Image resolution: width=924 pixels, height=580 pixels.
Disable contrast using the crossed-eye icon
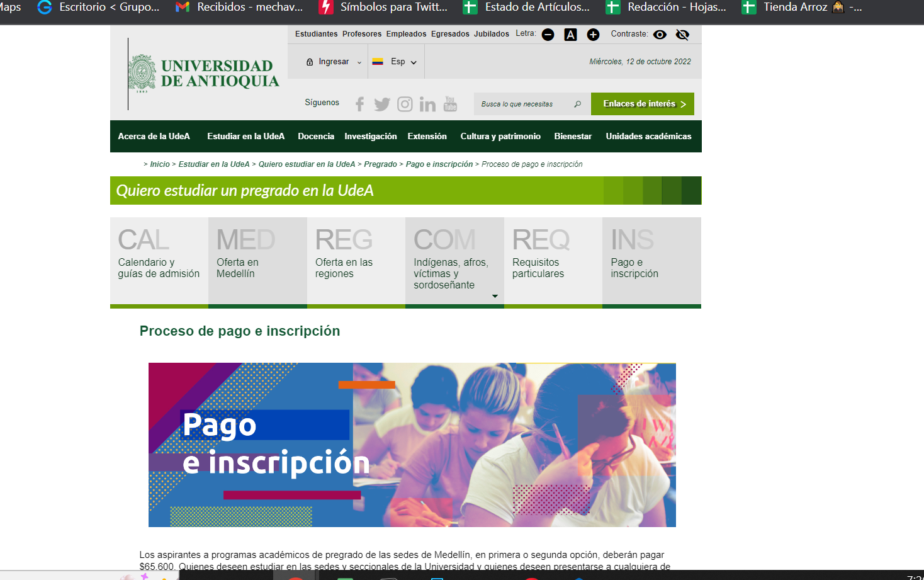point(682,35)
